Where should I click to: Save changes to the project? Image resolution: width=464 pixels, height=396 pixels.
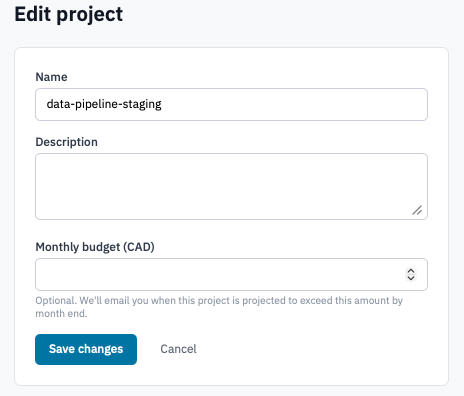pos(86,349)
